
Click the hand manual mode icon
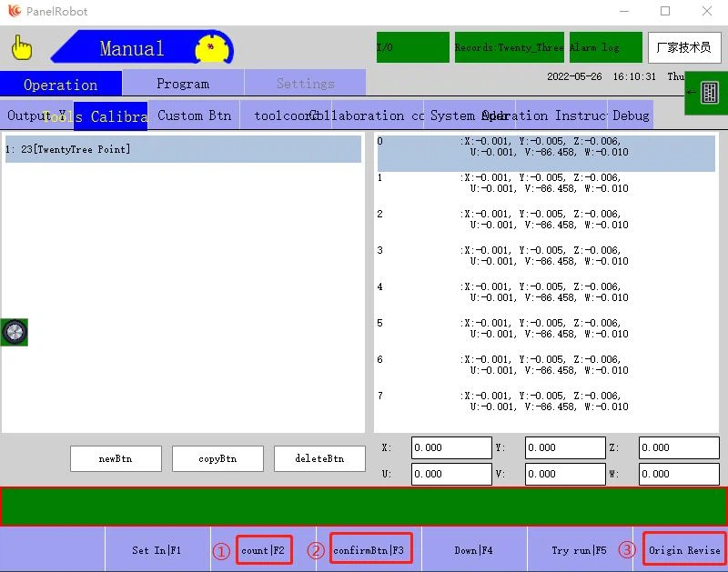click(22, 48)
